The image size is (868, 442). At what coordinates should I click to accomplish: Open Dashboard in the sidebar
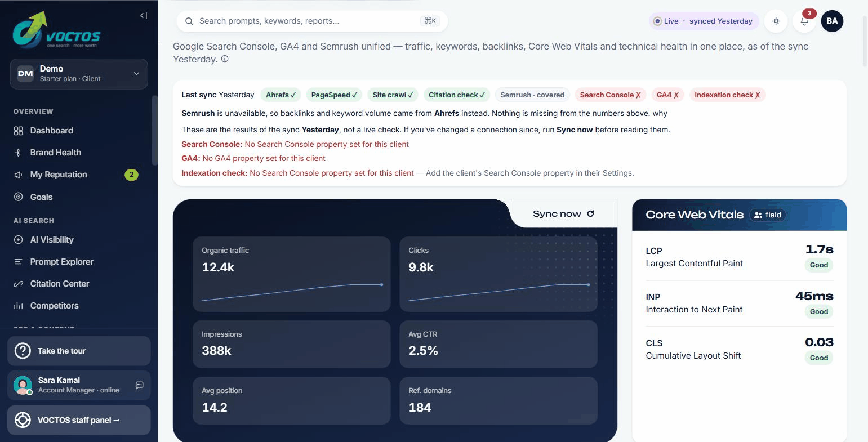click(79, 131)
